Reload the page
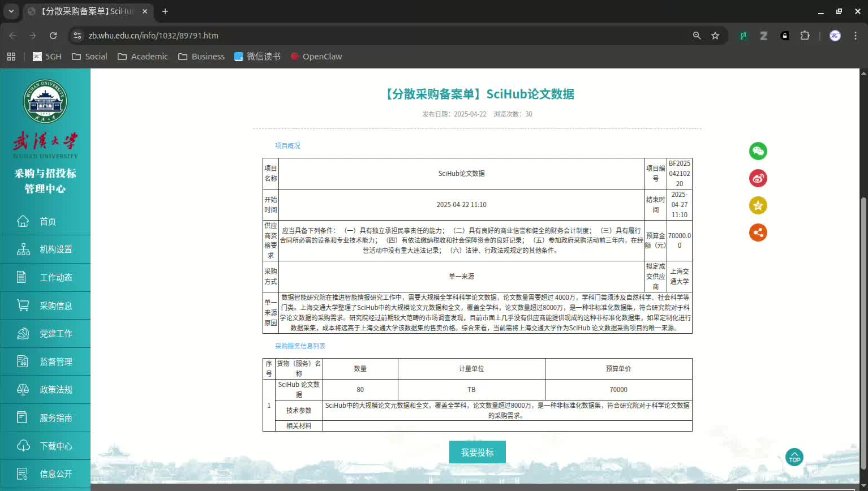Screen dimensions: 868x491 (x=53, y=36)
